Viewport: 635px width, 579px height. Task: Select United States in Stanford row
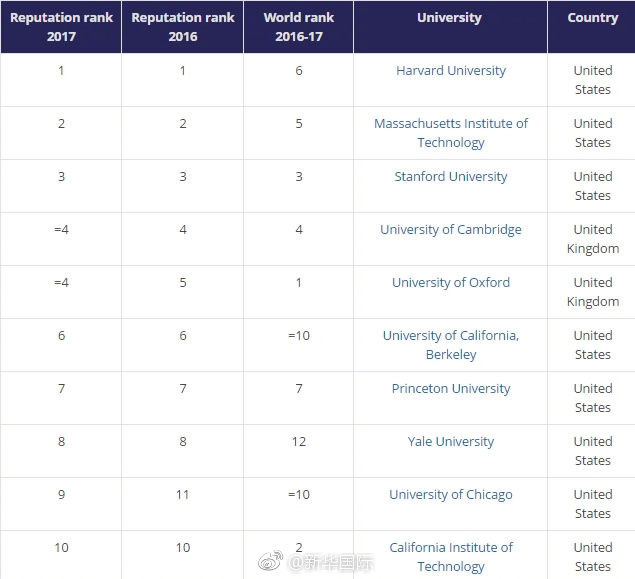click(x=592, y=186)
